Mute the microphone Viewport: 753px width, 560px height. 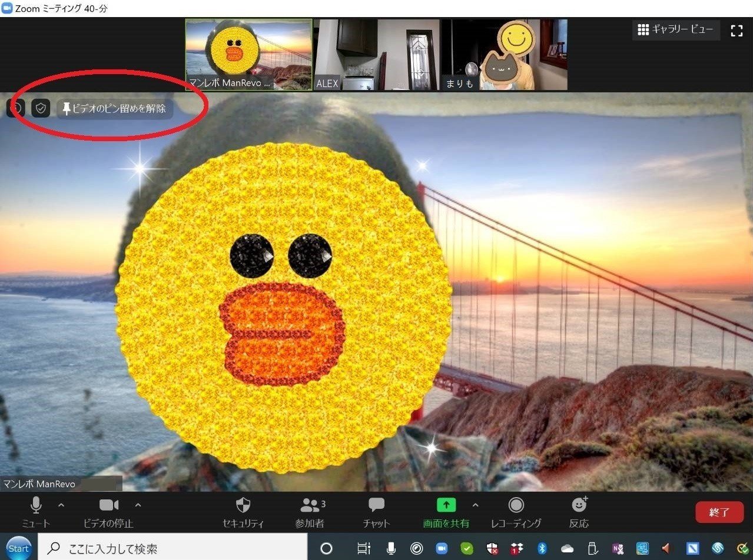pos(36,512)
